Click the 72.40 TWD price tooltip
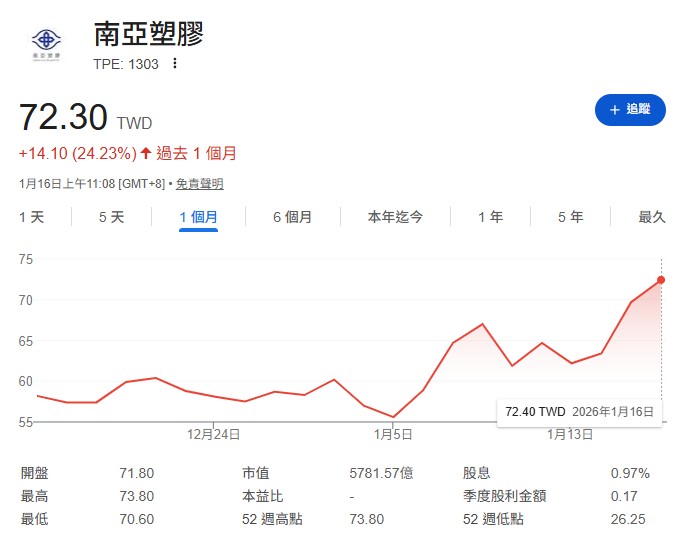The height and width of the screenshot is (555, 678). pos(579,412)
